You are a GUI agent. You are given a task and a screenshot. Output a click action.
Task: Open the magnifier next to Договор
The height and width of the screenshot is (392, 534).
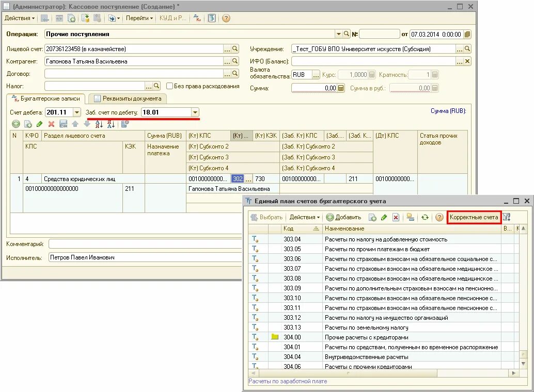click(235, 73)
